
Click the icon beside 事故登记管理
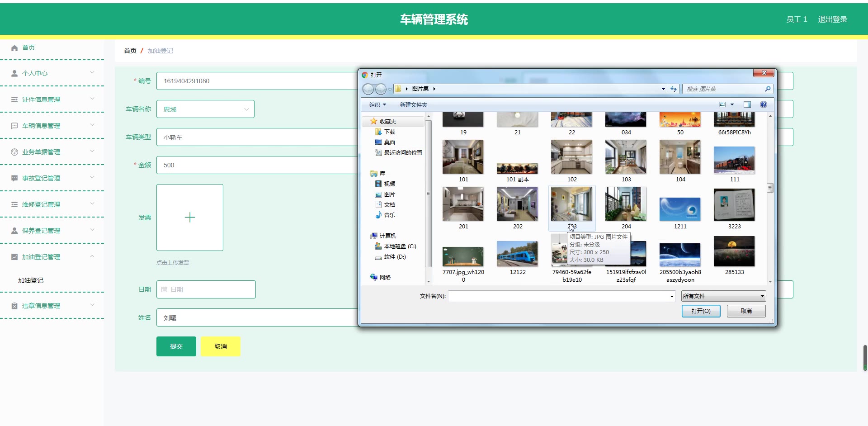14,178
